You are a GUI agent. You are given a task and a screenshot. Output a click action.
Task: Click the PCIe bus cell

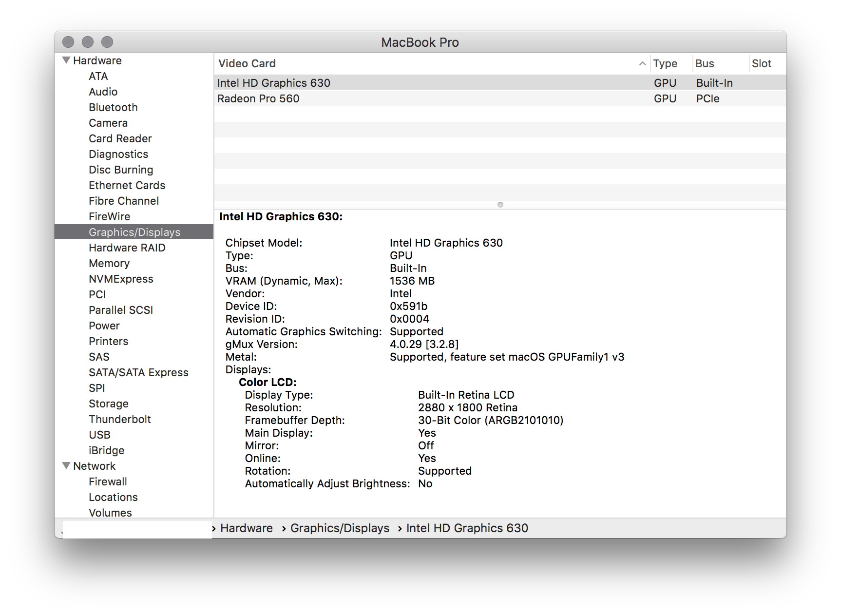[x=707, y=98]
